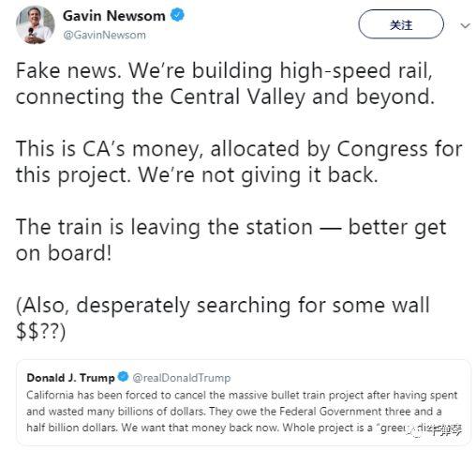Screen dimensions: 476x451
Task: Open Gavin Newsom's profile avatar photo
Action: point(36,24)
